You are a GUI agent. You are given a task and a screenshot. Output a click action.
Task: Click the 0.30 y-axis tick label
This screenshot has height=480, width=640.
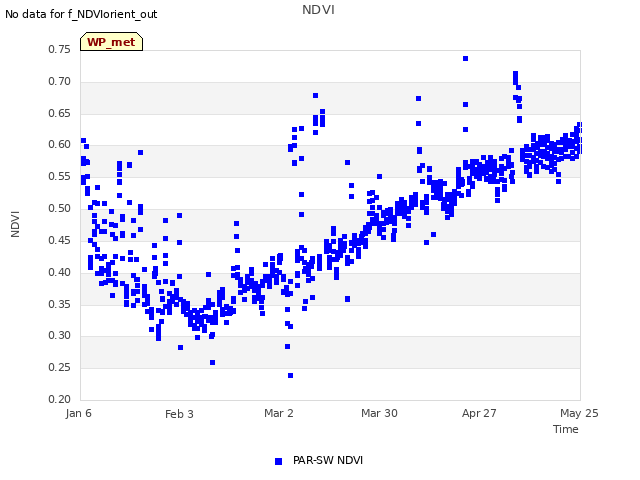point(60,336)
